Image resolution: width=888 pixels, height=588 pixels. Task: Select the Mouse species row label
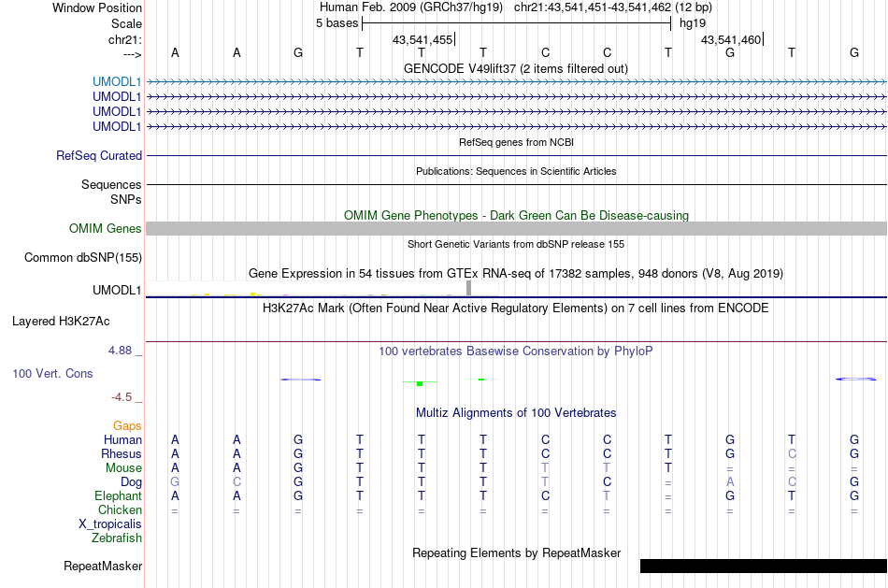[123, 468]
